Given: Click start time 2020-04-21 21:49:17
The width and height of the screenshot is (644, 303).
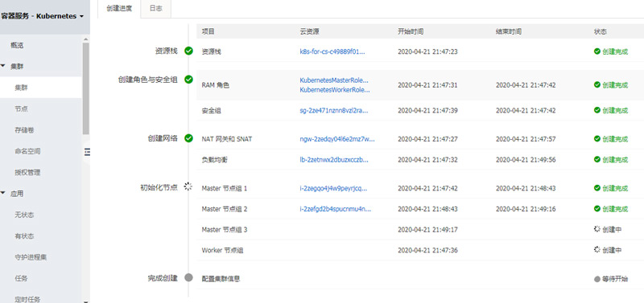Looking at the screenshot, I should 427,229.
